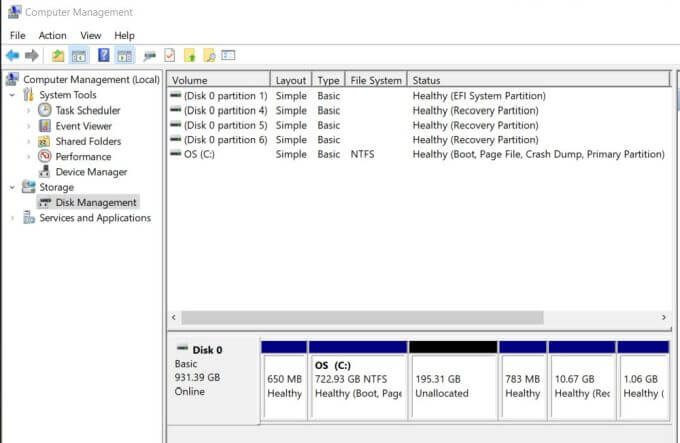The width and height of the screenshot is (680, 443).
Task: Select the 1.06 GB Healthy partition block
Action: [643, 381]
